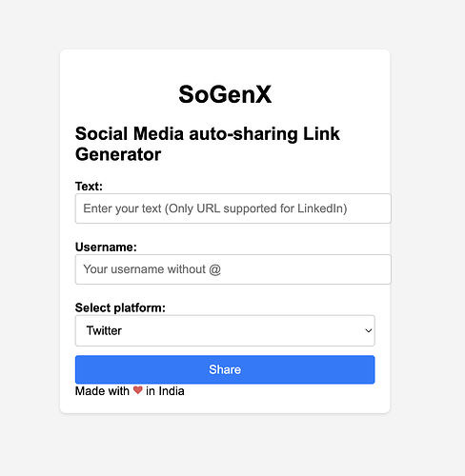
Task: Click the "Social Media auto-sharing Link" heading line
Action: point(208,133)
